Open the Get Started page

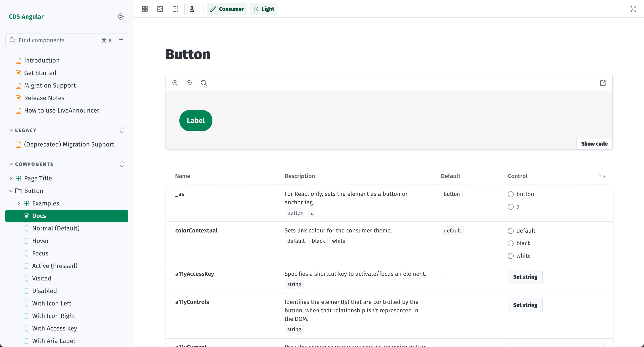[x=40, y=73]
